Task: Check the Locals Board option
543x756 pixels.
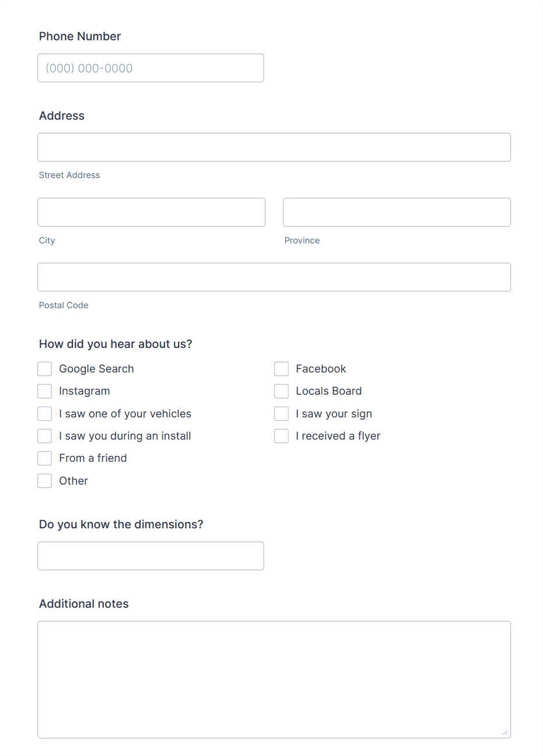Action: (x=281, y=391)
